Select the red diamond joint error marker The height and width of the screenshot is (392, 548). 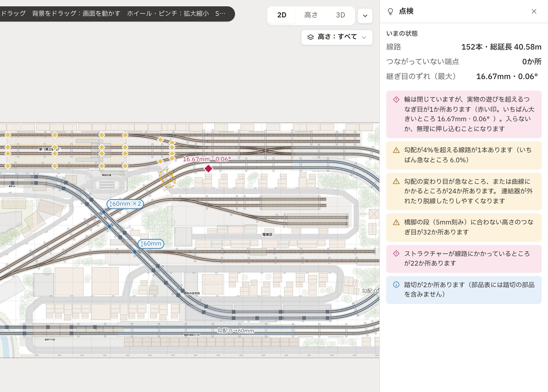tap(208, 168)
